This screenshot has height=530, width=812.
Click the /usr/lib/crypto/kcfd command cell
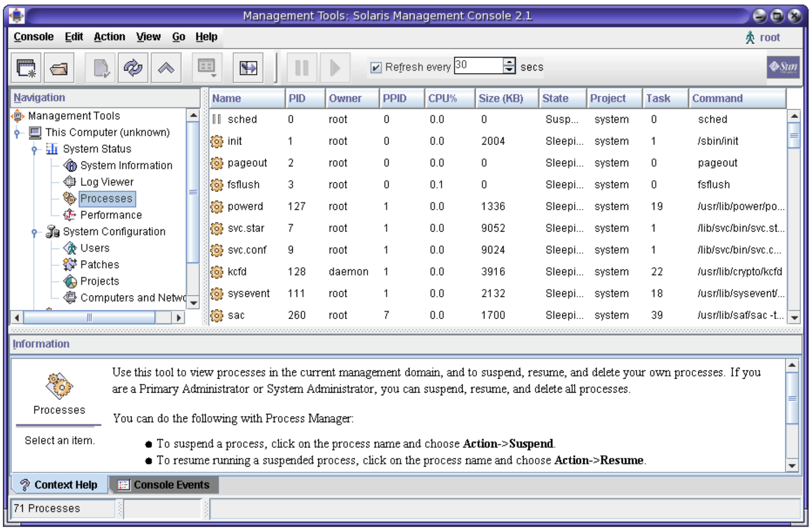[740, 272]
